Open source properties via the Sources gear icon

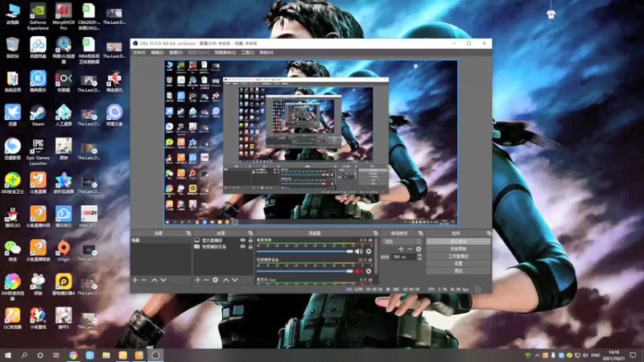tap(215, 280)
